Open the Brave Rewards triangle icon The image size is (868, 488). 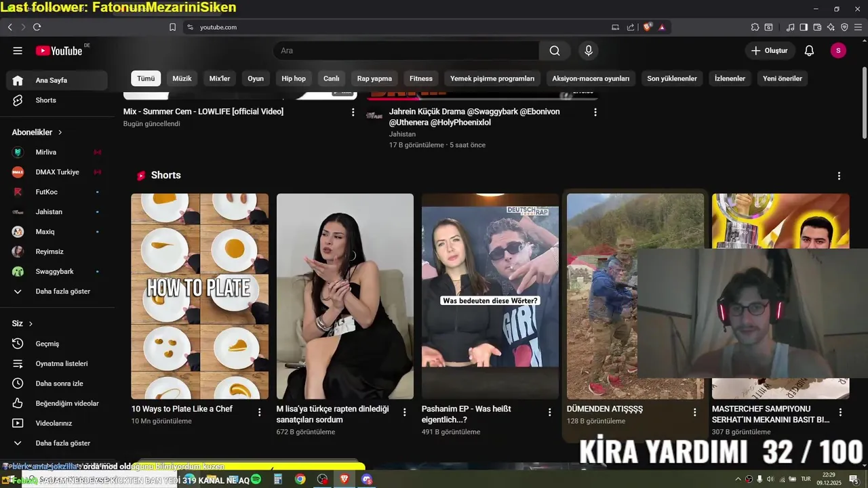(x=662, y=27)
